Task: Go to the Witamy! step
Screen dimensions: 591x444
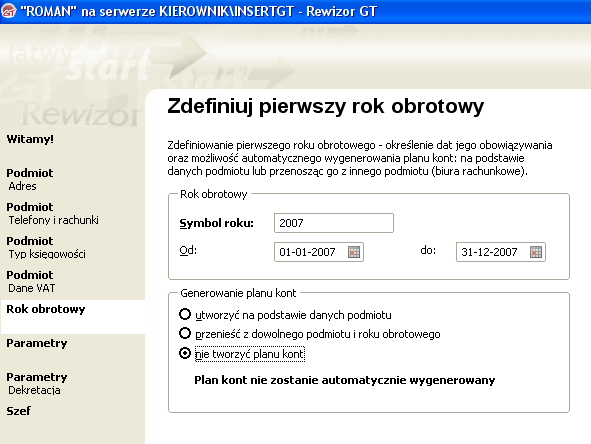Action: coord(30,139)
